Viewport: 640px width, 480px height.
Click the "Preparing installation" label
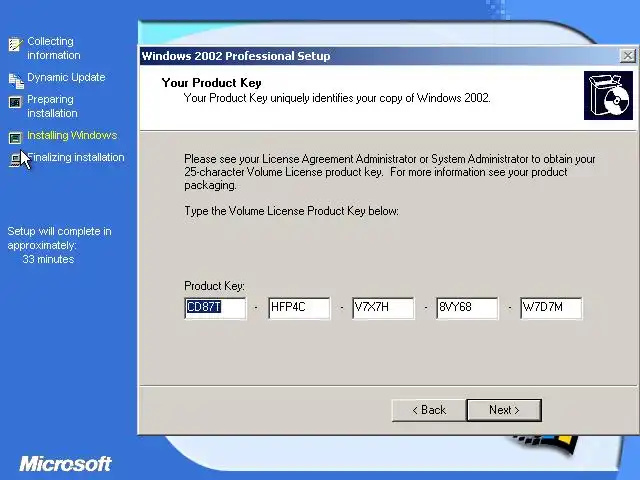(x=52, y=106)
